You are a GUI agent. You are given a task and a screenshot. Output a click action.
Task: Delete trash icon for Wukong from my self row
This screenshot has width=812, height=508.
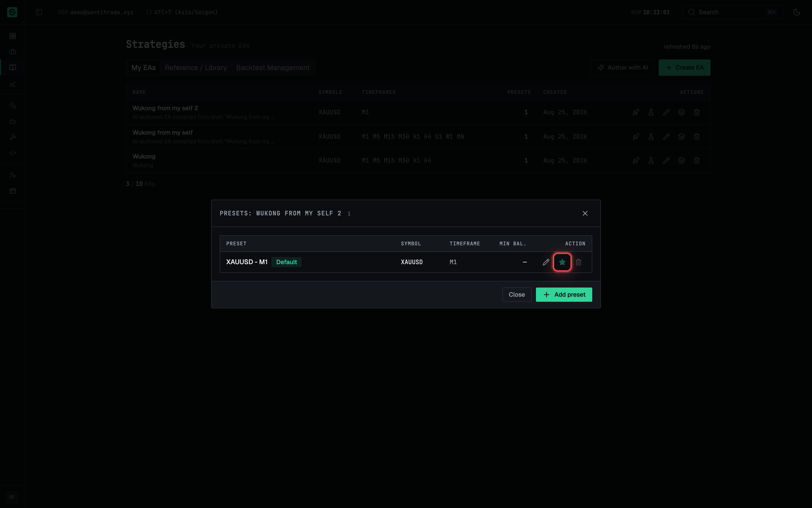[x=697, y=137]
